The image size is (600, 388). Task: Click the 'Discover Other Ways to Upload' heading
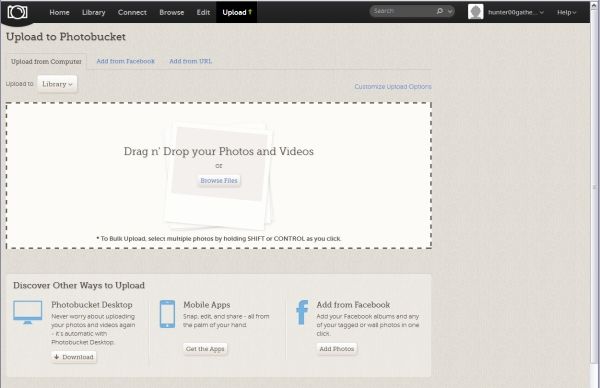pos(79,285)
